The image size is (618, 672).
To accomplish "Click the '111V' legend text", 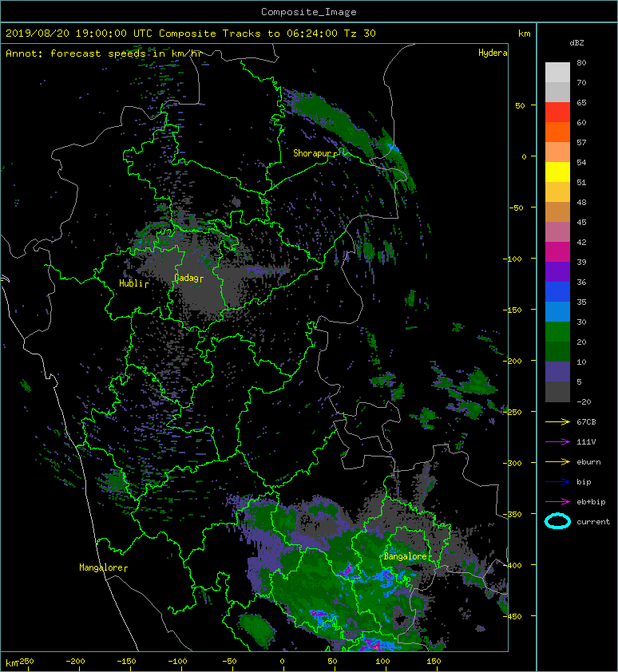I will [586, 442].
